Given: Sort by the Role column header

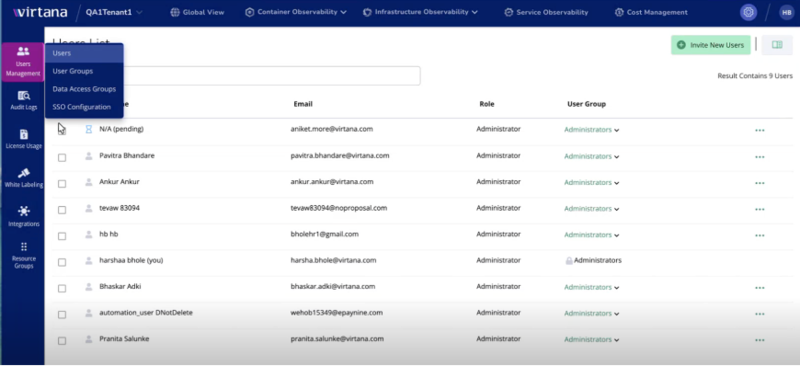Looking at the screenshot, I should click(487, 104).
